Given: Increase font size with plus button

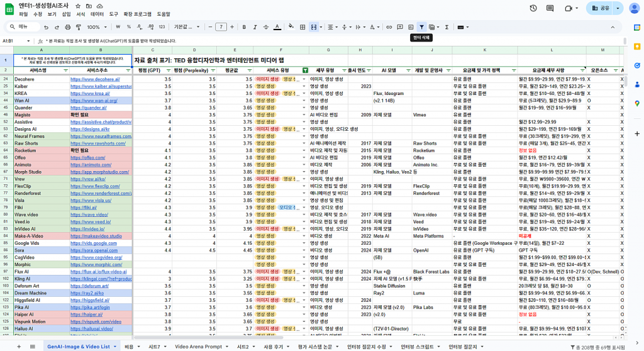Looking at the screenshot, I should pos(232,27).
